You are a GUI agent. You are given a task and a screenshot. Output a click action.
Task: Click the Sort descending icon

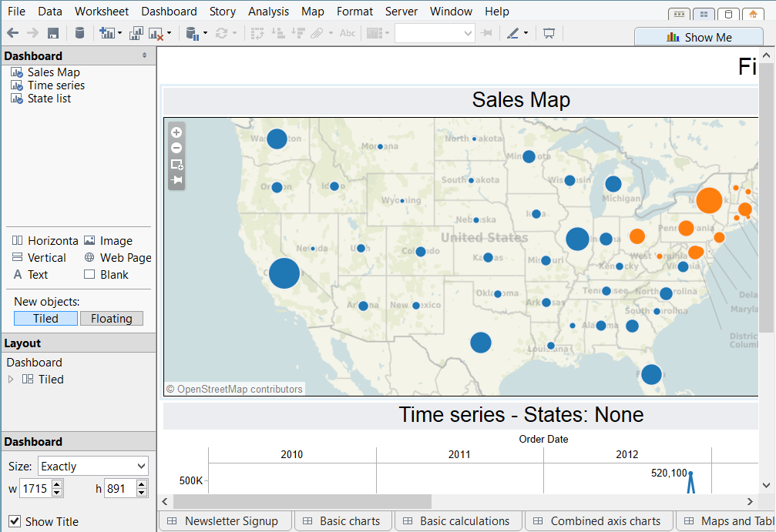pos(298,33)
